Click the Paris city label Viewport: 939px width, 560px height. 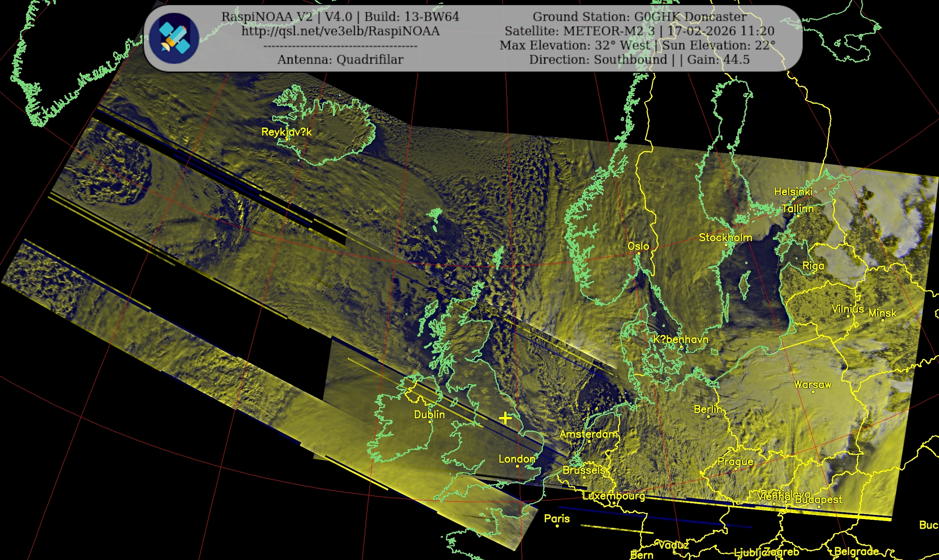pos(557,519)
